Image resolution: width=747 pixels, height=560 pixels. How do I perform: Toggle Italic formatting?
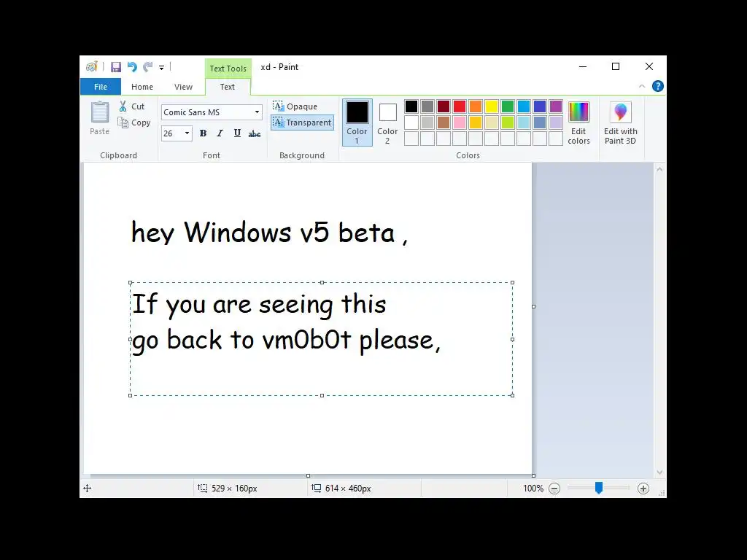pos(220,133)
